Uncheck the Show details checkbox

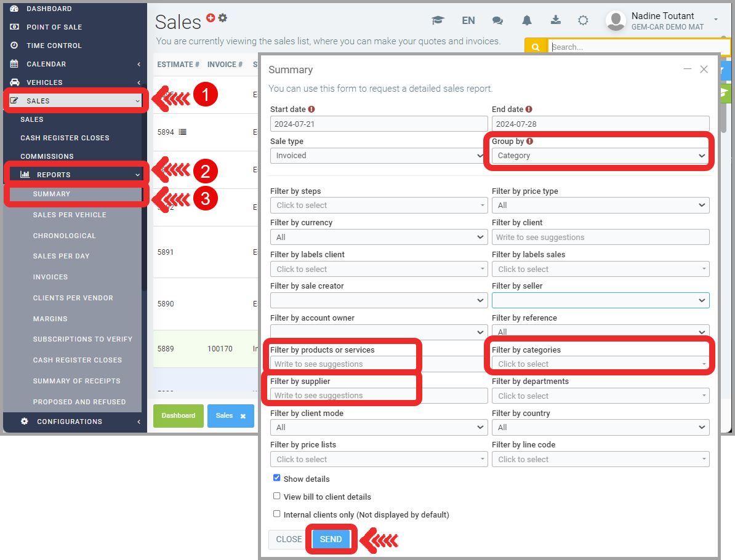coord(277,478)
